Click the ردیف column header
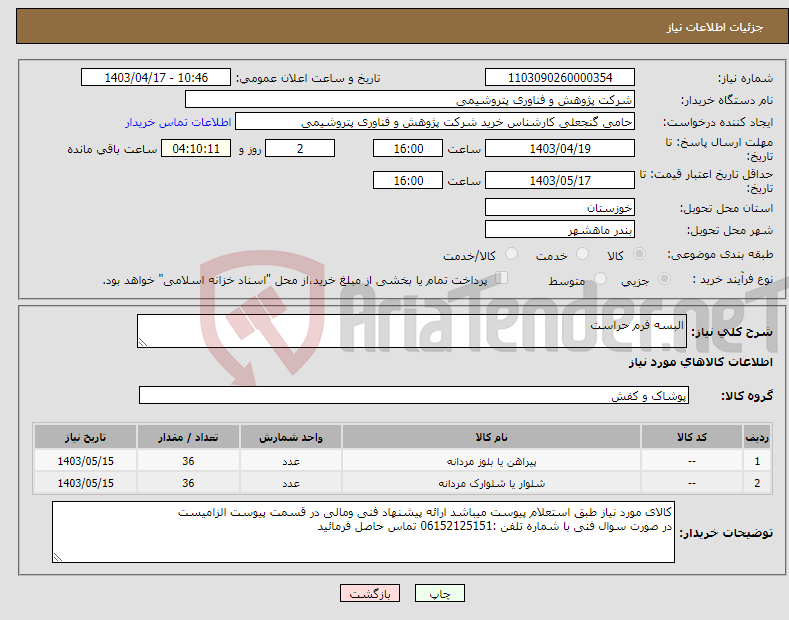 tap(757, 437)
